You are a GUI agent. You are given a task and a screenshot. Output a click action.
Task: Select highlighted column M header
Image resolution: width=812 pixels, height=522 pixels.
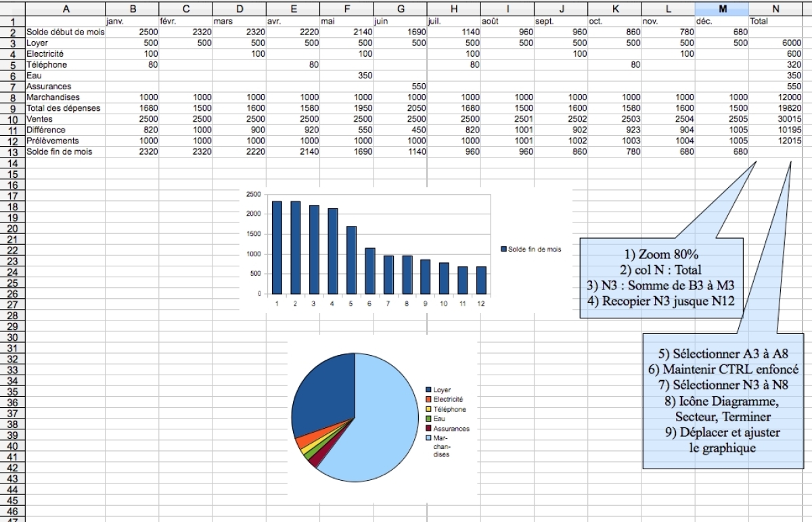(722, 7)
